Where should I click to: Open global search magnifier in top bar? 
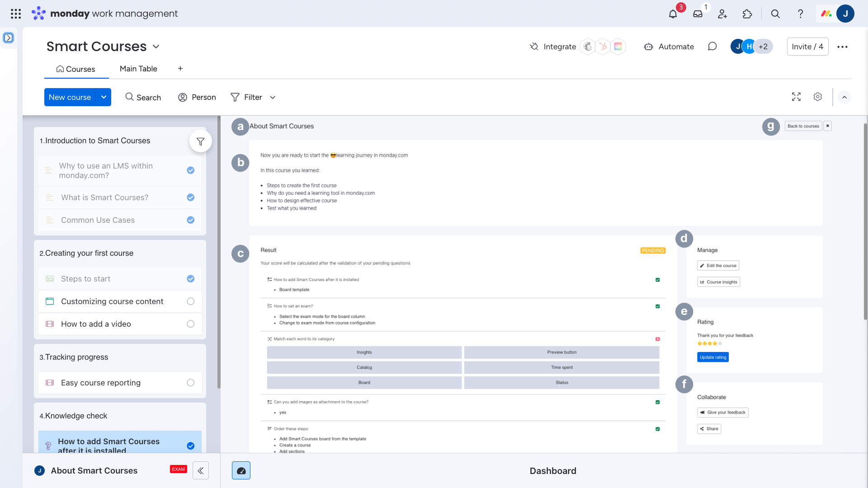point(775,14)
